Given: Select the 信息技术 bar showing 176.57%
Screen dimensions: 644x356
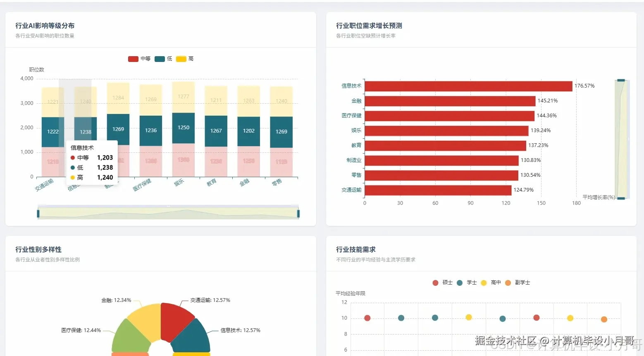Looking at the screenshot, I should click(x=467, y=85).
